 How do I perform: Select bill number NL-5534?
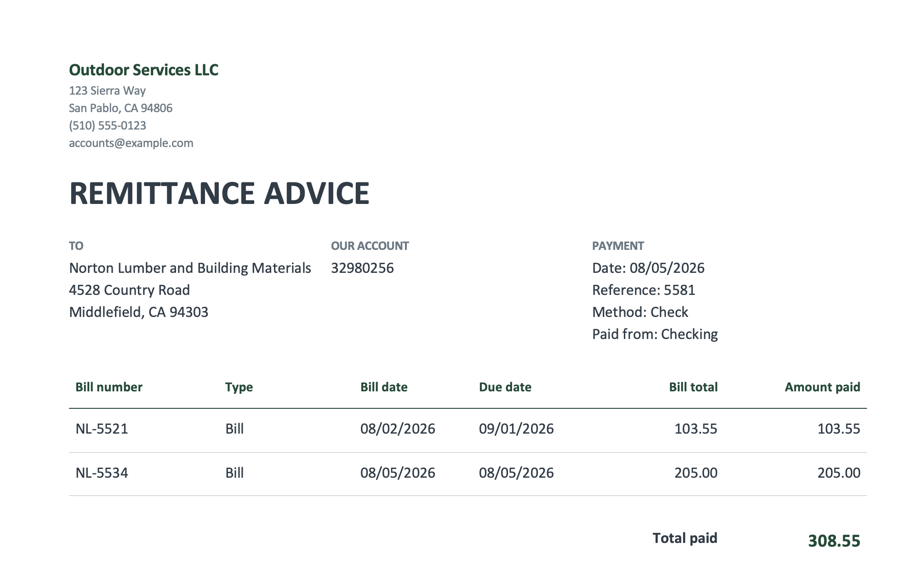(102, 473)
